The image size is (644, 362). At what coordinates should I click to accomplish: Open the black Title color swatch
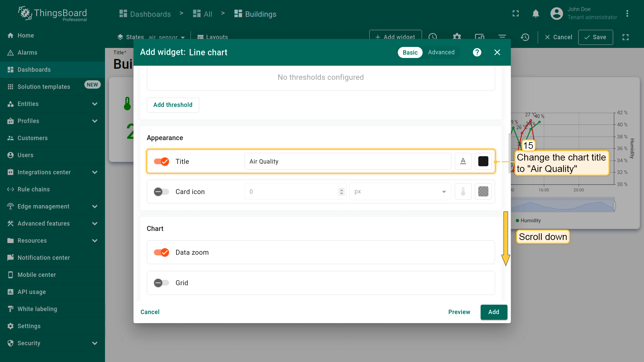pos(483,161)
